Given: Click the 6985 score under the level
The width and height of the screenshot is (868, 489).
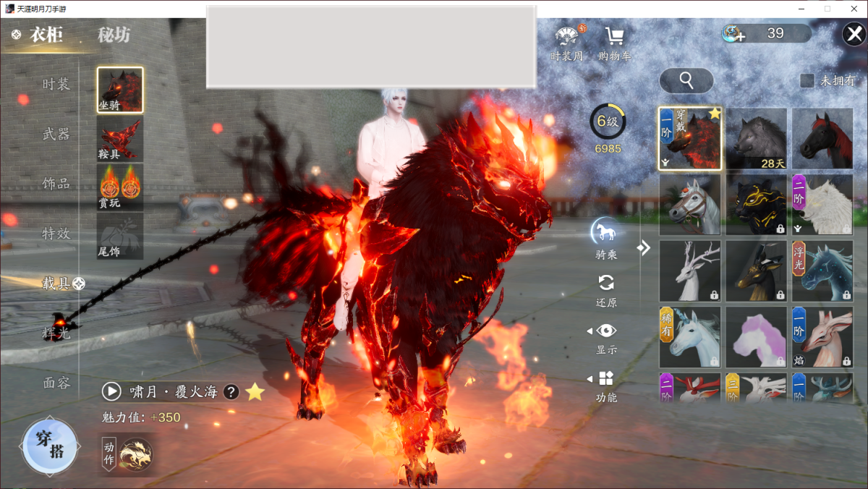Looking at the screenshot, I should pos(608,148).
